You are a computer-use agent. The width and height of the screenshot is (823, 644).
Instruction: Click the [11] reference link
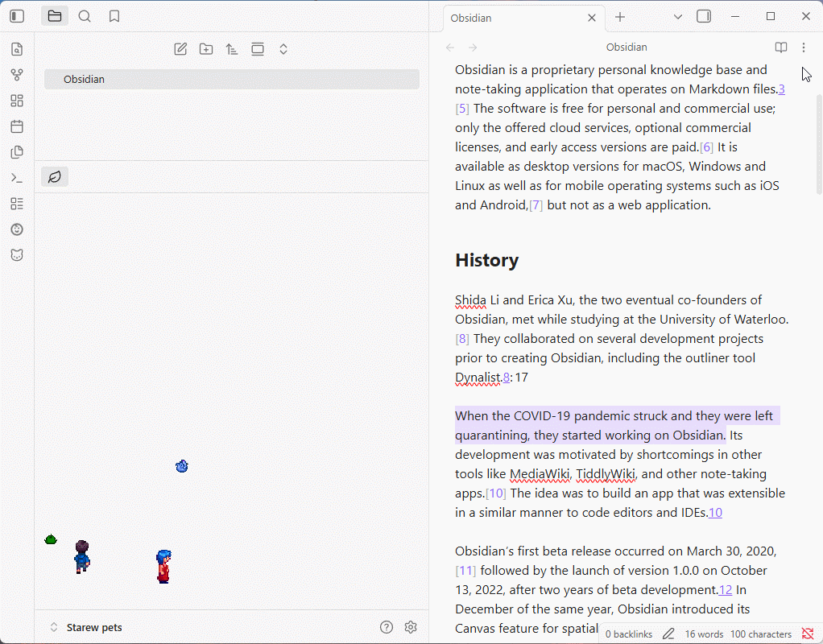click(x=465, y=571)
